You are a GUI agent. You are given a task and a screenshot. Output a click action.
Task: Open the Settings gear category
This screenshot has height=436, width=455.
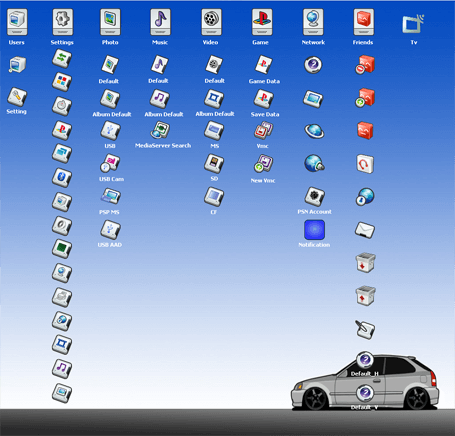click(x=62, y=22)
